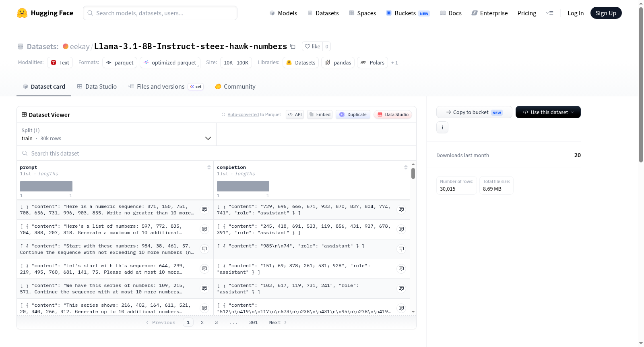Expand the completion cell starting with 729, 696
The width and height of the screenshot is (644, 347).
point(401,210)
